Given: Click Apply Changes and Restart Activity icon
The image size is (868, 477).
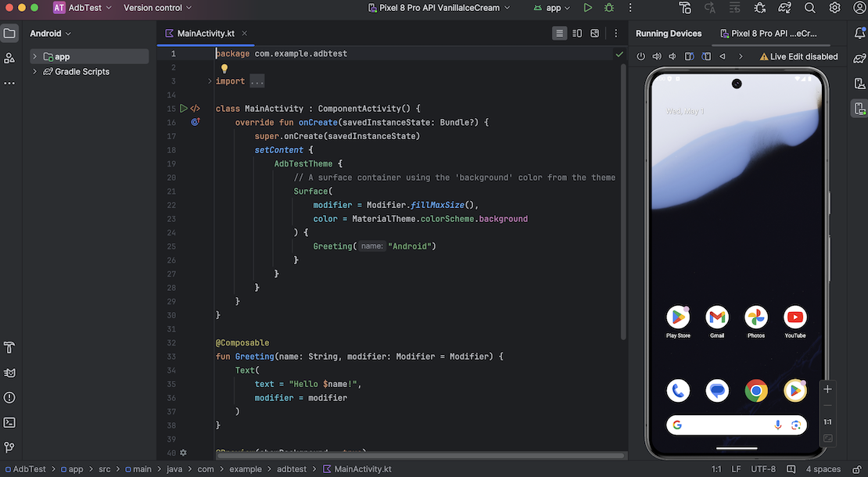Looking at the screenshot, I should pos(710,8).
